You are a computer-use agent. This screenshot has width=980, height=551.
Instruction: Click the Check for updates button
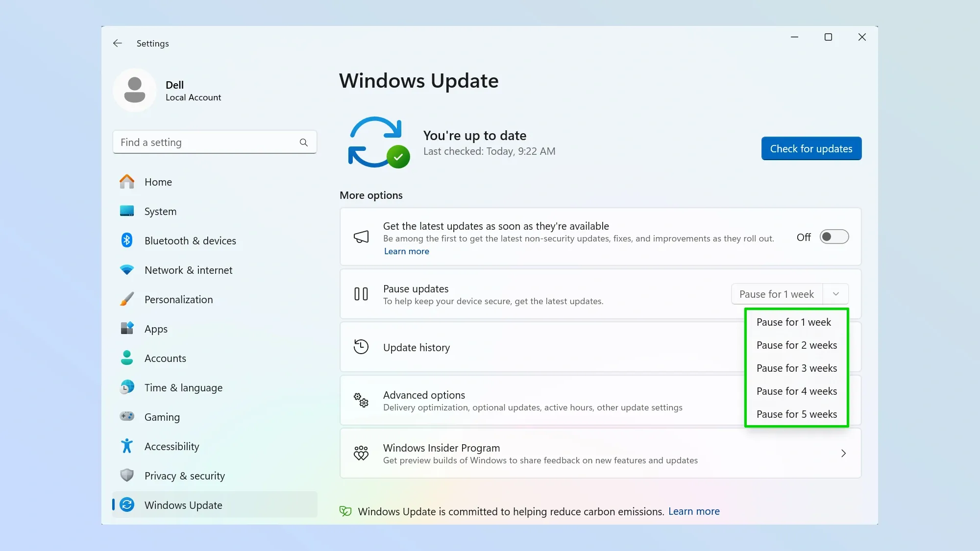(811, 148)
